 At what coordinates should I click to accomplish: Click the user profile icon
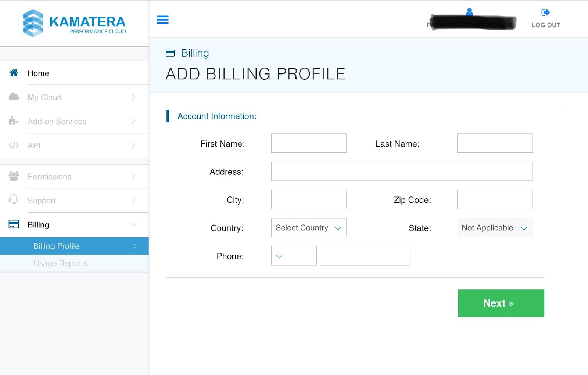coord(469,12)
